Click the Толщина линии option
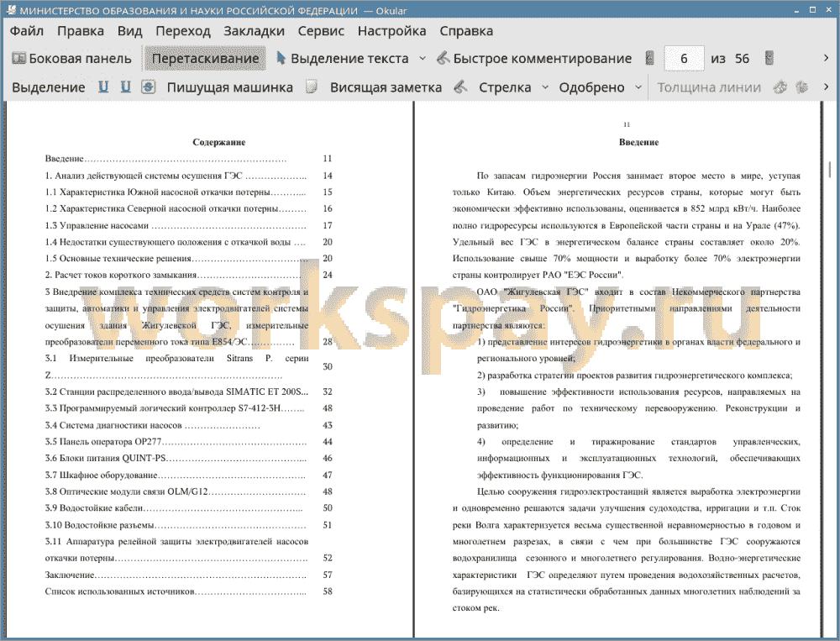This screenshot has height=641, width=840. click(x=709, y=87)
